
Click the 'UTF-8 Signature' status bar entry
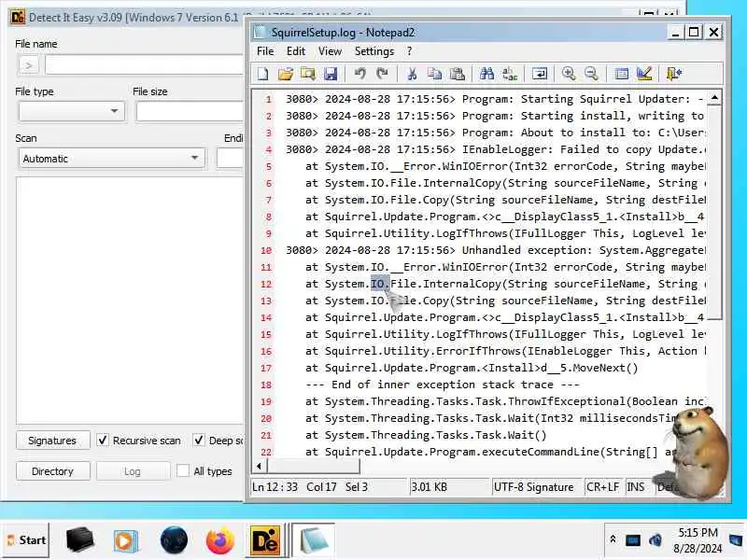533,487
